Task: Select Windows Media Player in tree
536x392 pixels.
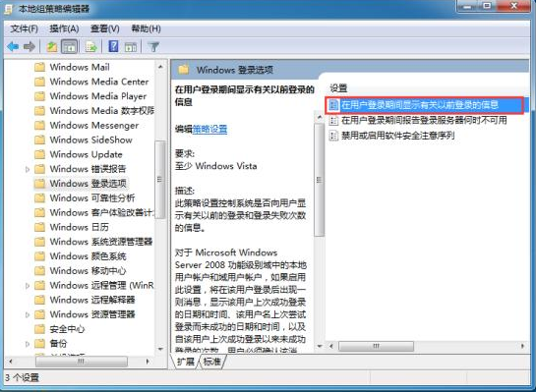Action: [98, 96]
